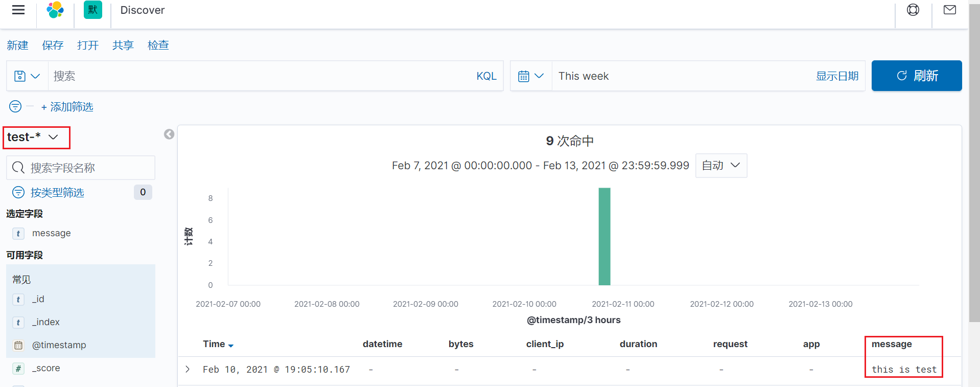The image size is (980, 387).
Task: Open the hamburger navigation menu
Action: (x=18, y=10)
